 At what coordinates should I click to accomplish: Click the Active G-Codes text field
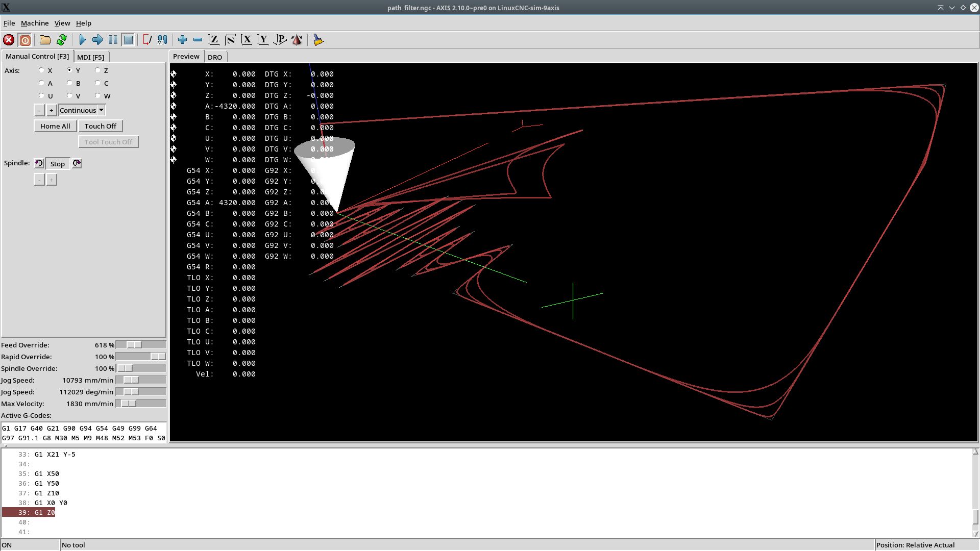tap(84, 433)
